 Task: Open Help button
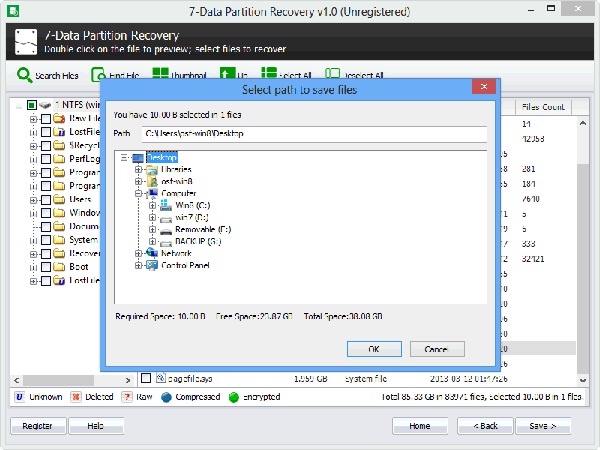96,426
